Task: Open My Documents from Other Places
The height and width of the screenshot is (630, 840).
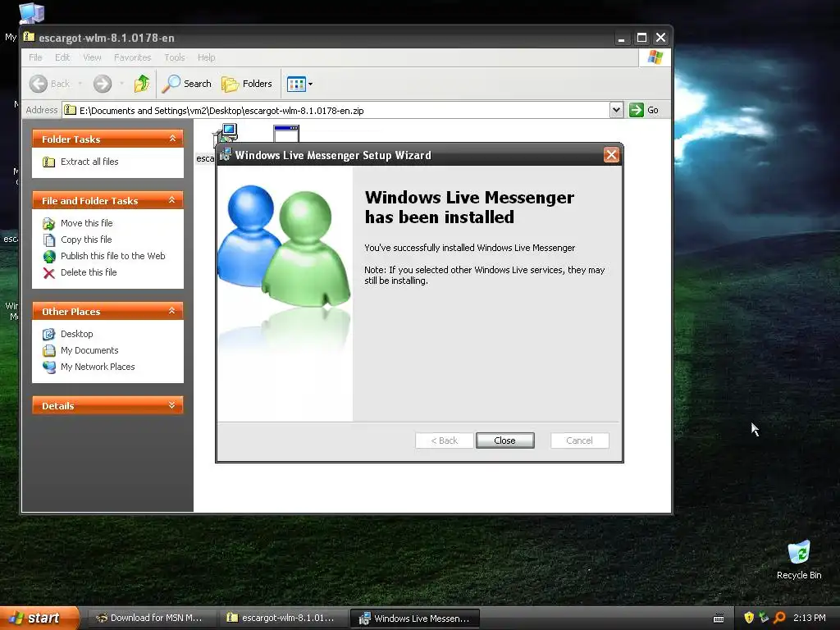Action: 89,350
